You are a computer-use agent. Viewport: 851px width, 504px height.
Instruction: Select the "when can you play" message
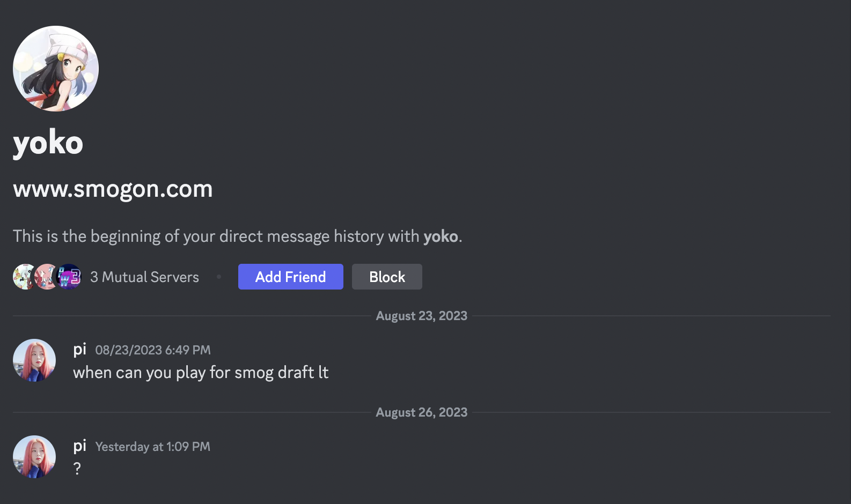click(201, 373)
